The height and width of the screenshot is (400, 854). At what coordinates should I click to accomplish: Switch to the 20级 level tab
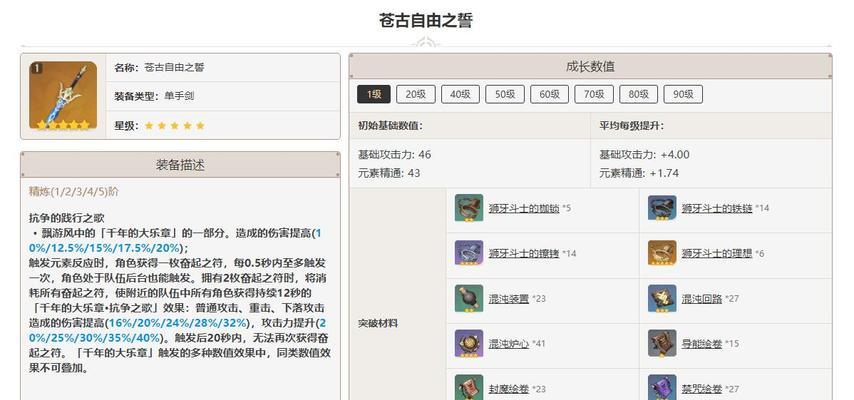[416, 94]
